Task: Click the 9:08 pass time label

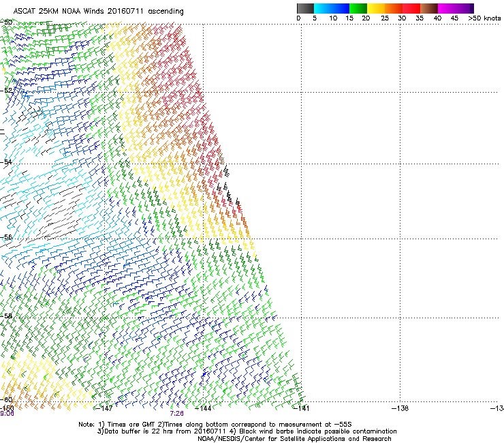Action: point(7,414)
